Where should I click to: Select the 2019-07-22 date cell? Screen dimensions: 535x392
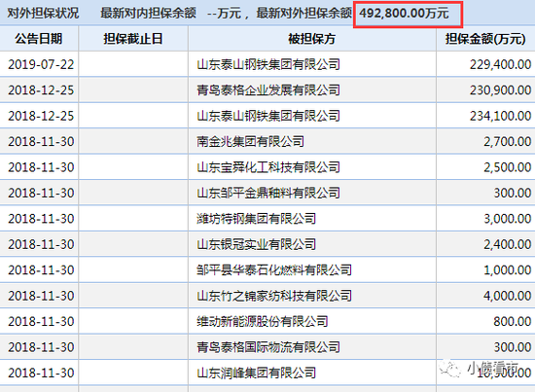(41, 64)
